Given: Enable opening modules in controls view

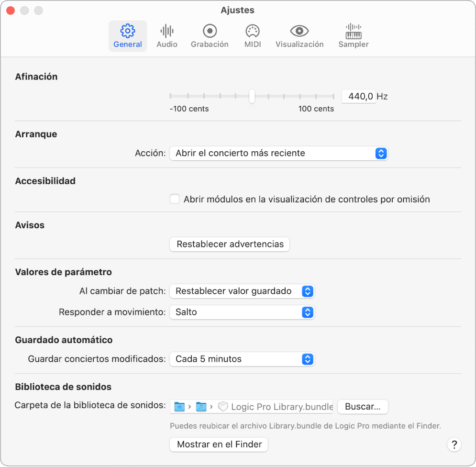Looking at the screenshot, I should [175, 199].
